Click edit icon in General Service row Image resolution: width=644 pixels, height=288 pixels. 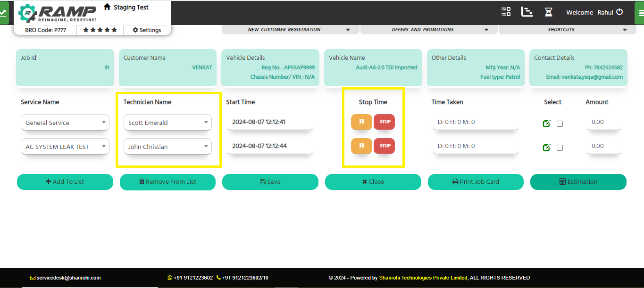(x=546, y=123)
